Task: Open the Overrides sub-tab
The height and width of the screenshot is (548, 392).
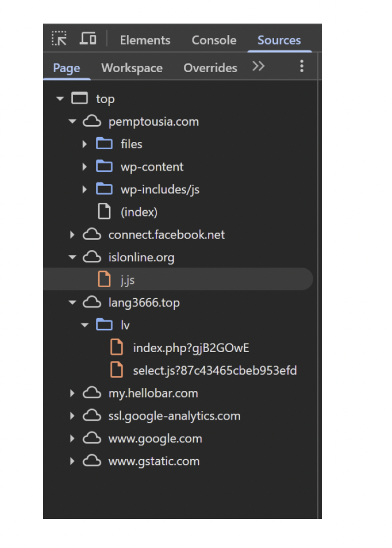Action: (210, 68)
